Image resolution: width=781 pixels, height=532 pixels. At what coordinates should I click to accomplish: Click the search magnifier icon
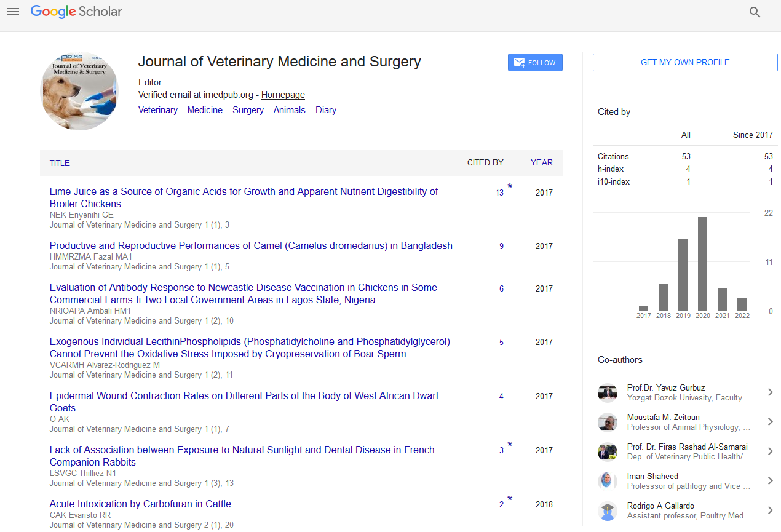pos(755,12)
